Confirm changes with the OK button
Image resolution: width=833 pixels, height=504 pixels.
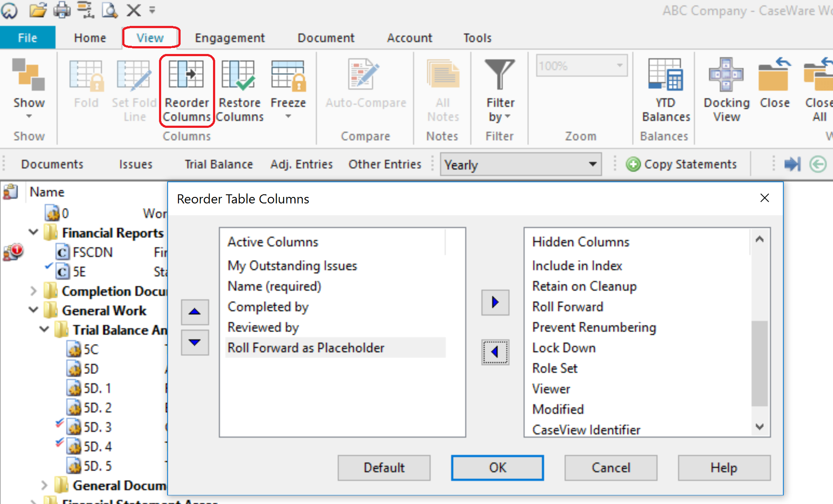[x=497, y=468]
